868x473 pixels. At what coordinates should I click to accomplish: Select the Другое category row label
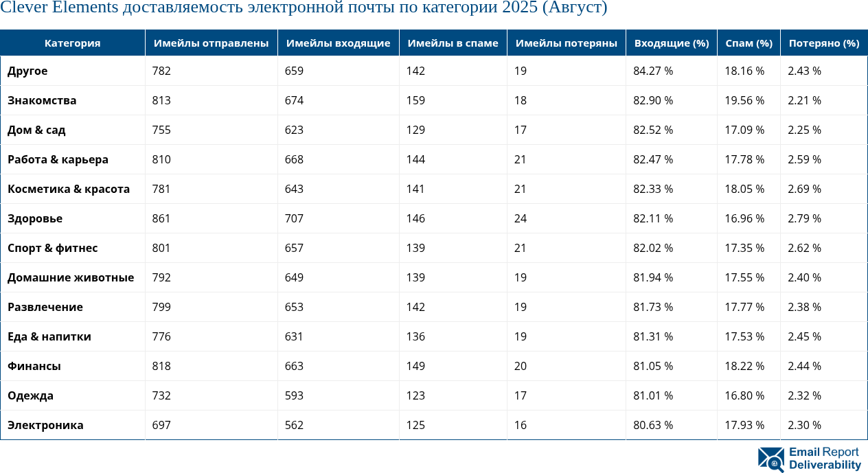[x=27, y=71]
